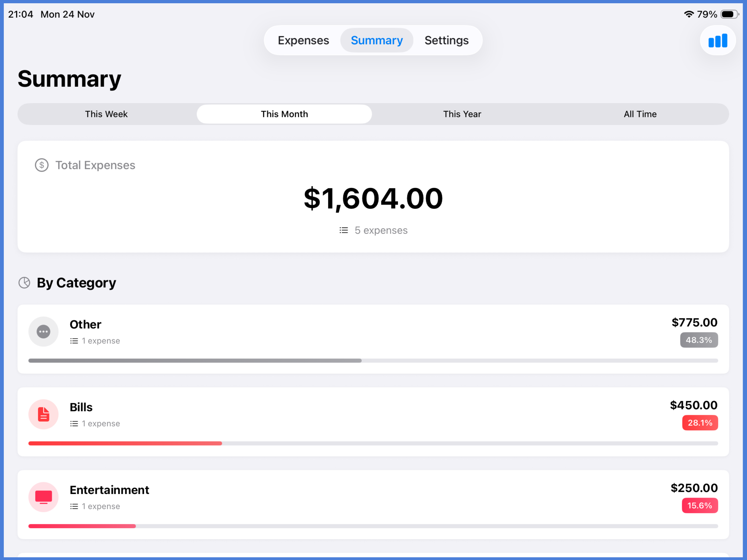747x560 pixels.
Task: Select the Summary tab
Action: (376, 40)
